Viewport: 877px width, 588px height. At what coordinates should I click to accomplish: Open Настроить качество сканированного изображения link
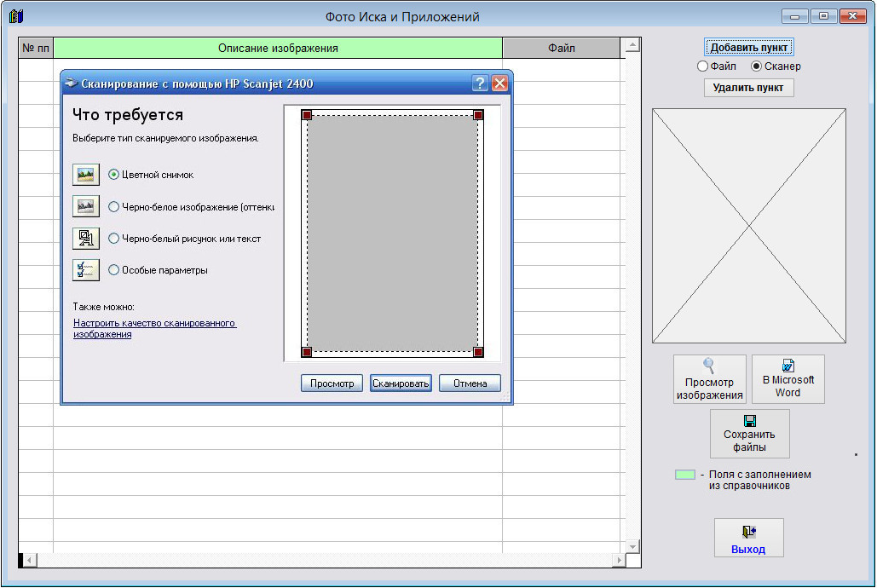[154, 328]
